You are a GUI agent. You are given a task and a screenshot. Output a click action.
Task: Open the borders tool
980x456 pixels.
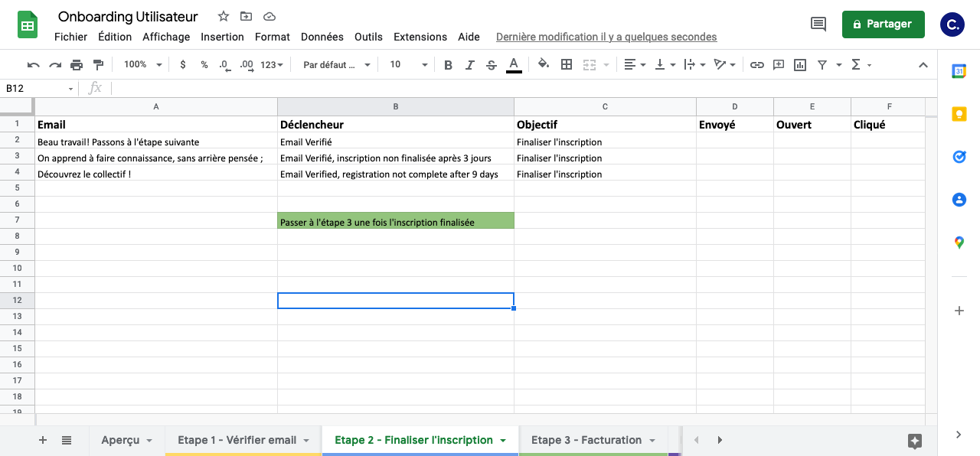[566, 64]
